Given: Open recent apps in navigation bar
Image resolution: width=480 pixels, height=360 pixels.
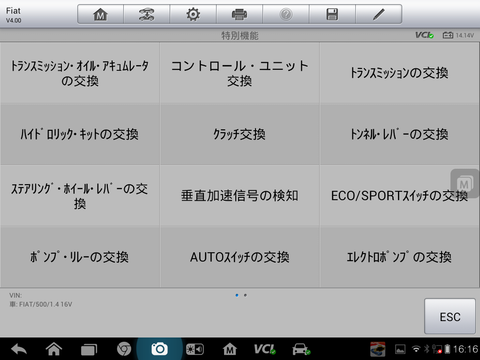Looking at the screenshot, I should (x=89, y=349).
